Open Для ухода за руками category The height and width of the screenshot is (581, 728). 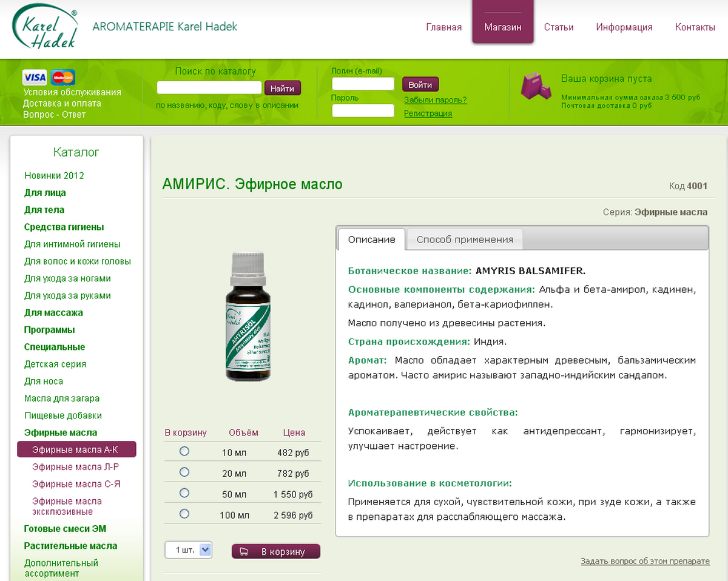pyautogui.click(x=67, y=295)
